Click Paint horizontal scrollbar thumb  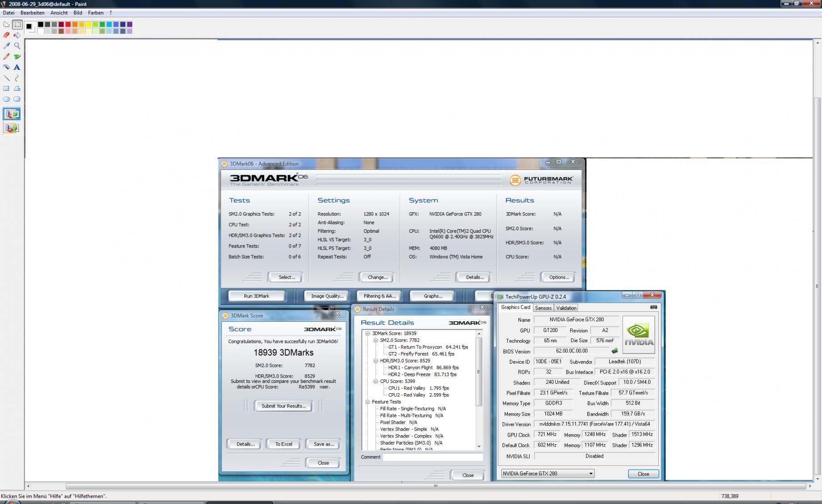click(x=435, y=486)
